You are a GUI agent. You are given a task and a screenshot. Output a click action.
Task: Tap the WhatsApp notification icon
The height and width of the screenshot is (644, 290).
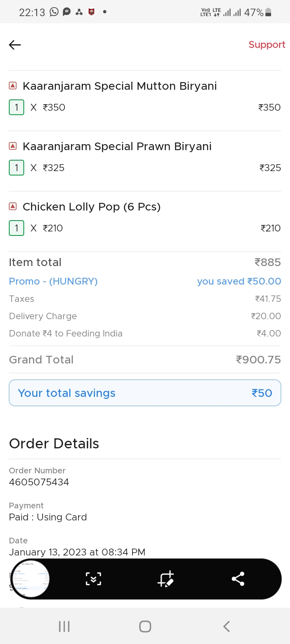pos(54,12)
